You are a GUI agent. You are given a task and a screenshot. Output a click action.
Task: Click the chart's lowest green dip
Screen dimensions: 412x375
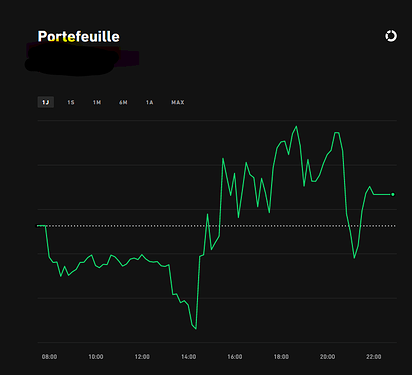click(x=196, y=329)
